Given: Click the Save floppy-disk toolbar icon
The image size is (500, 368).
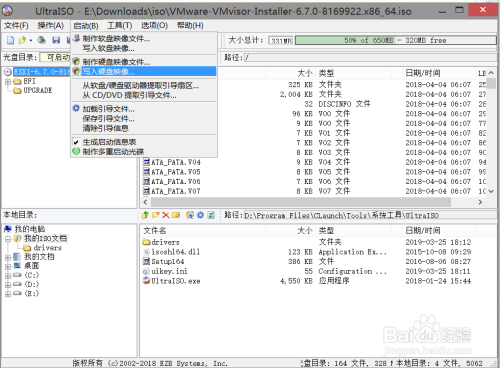Looking at the screenshot, I should click(x=56, y=40).
